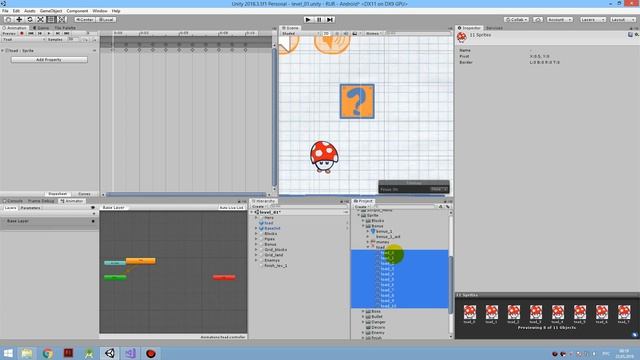Select toad_5 sprite in Project list

[x=387, y=280]
